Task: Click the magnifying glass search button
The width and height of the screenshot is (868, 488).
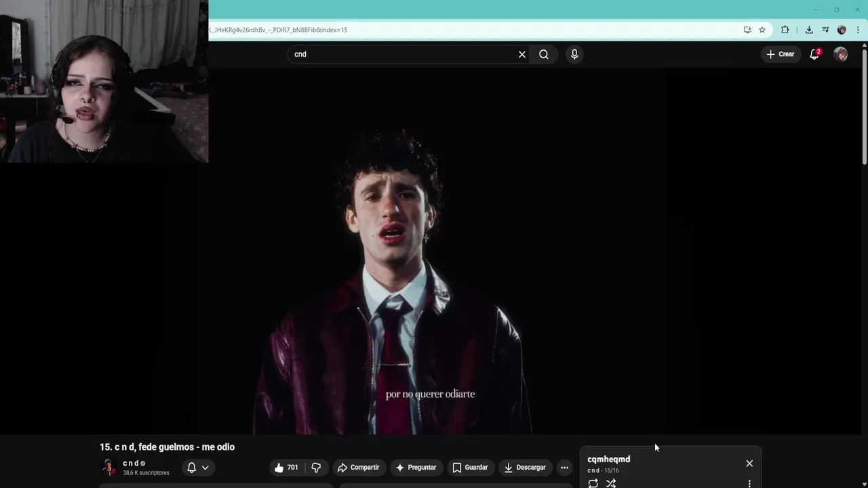Action: pos(544,54)
